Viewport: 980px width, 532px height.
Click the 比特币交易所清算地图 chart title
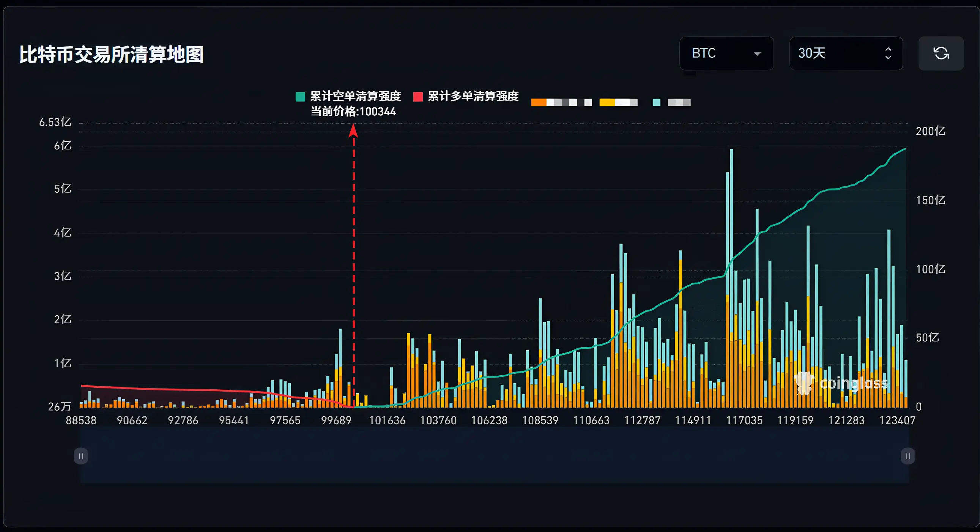pos(112,54)
